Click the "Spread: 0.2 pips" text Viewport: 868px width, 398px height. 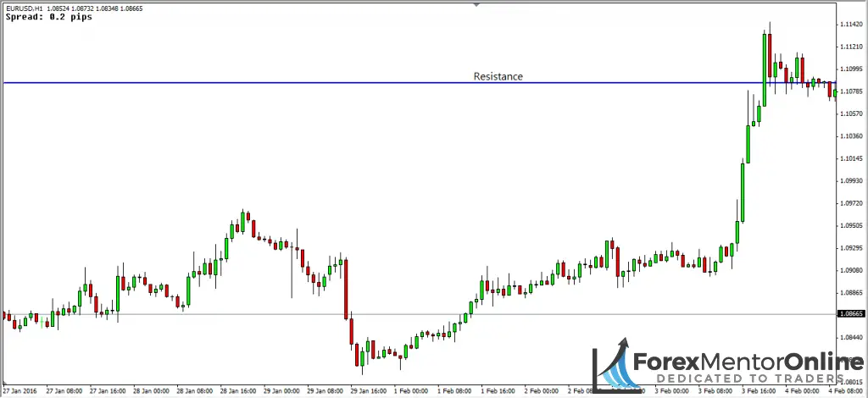tap(48, 17)
